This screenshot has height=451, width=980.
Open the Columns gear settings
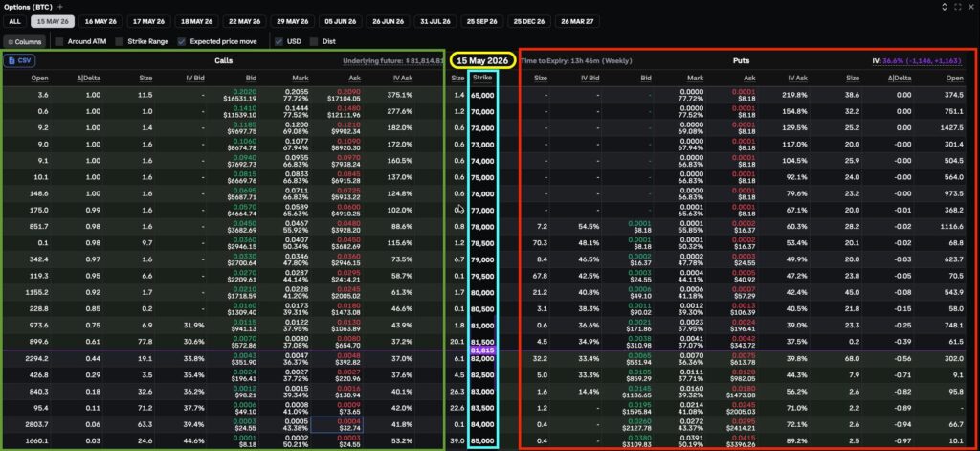tap(24, 42)
